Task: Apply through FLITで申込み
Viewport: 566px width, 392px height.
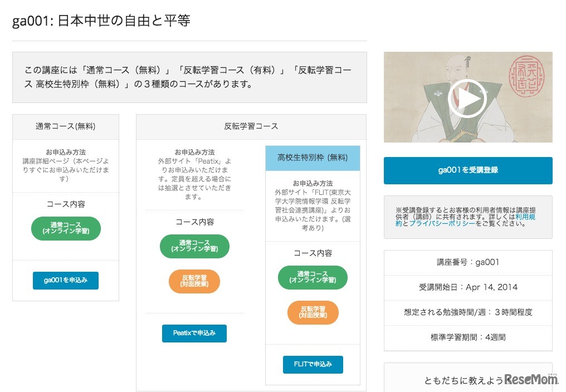Action: pos(313,364)
